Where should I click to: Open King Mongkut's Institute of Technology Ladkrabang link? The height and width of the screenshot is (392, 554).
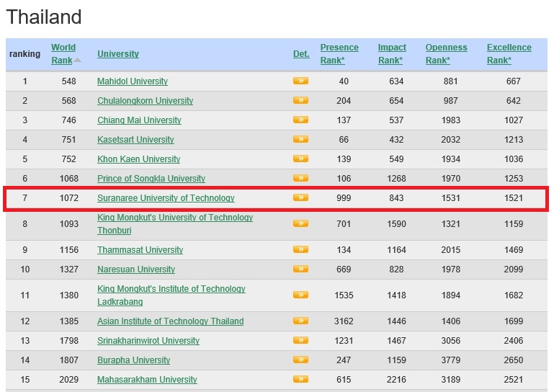click(x=171, y=295)
